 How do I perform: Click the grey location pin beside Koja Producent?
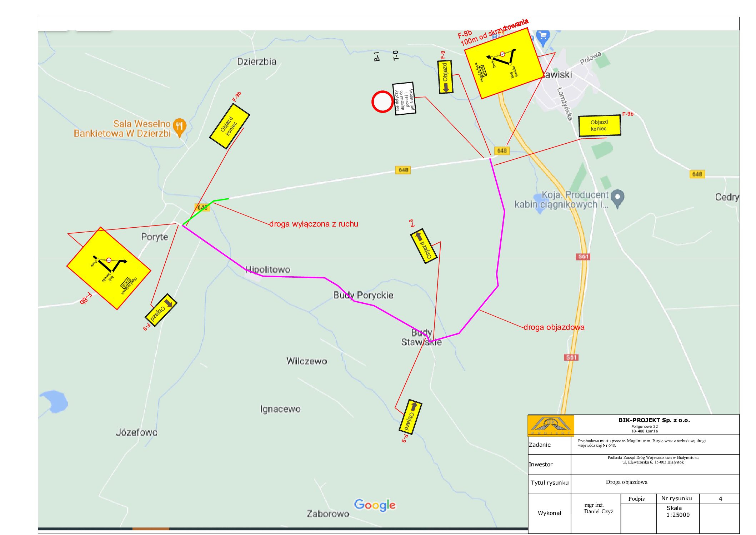(x=617, y=199)
